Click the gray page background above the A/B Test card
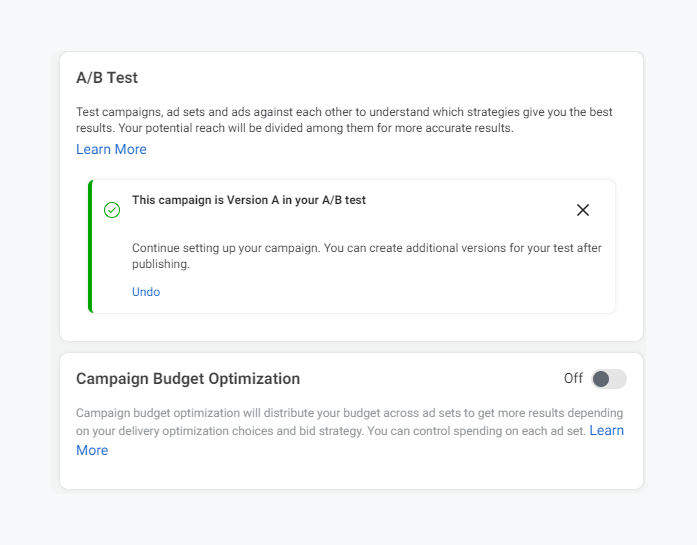This screenshot has height=545, width=697. click(x=350, y=25)
